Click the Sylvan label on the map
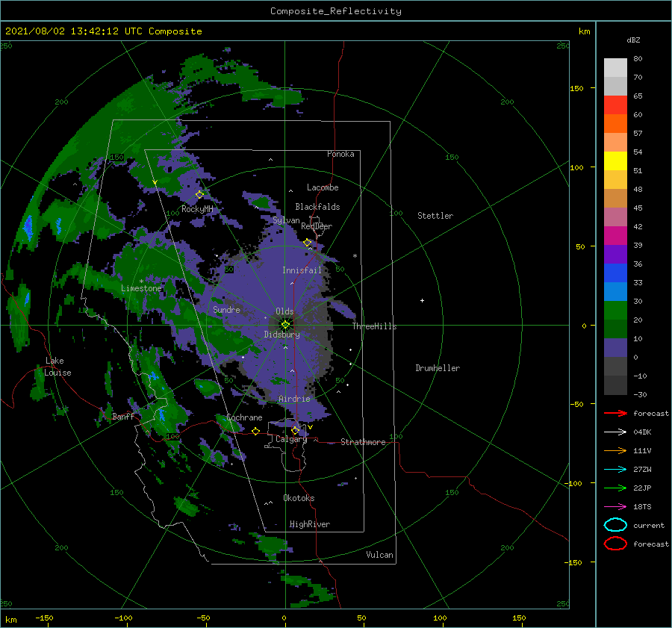Image resolution: width=672 pixels, height=628 pixels. (x=286, y=220)
